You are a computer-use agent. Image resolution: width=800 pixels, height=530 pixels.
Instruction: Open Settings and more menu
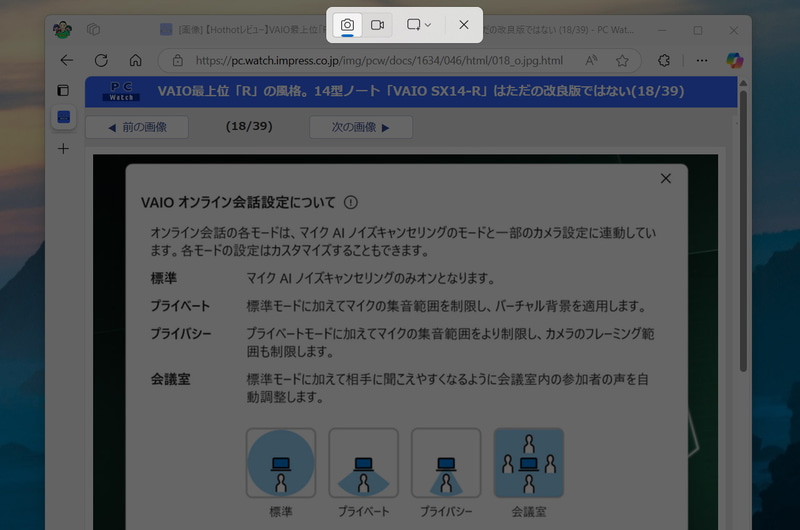click(x=702, y=61)
